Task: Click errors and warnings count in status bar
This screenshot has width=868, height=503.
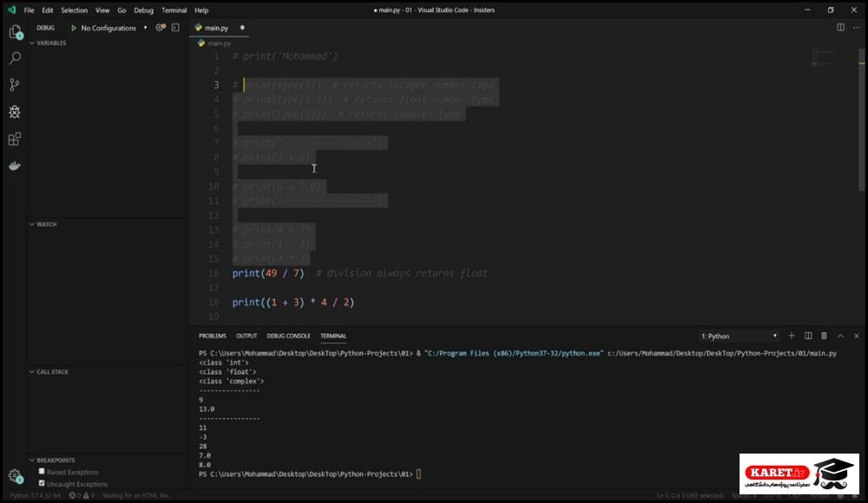Action: [82, 495]
